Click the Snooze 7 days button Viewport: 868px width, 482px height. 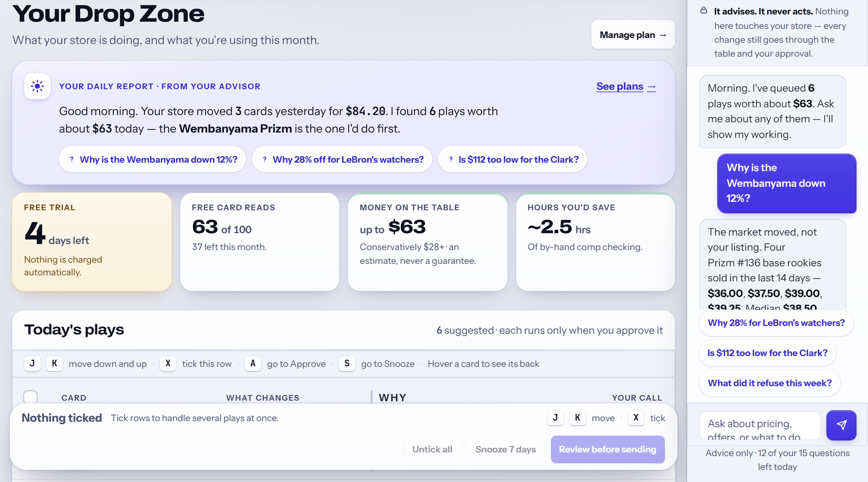(x=506, y=449)
